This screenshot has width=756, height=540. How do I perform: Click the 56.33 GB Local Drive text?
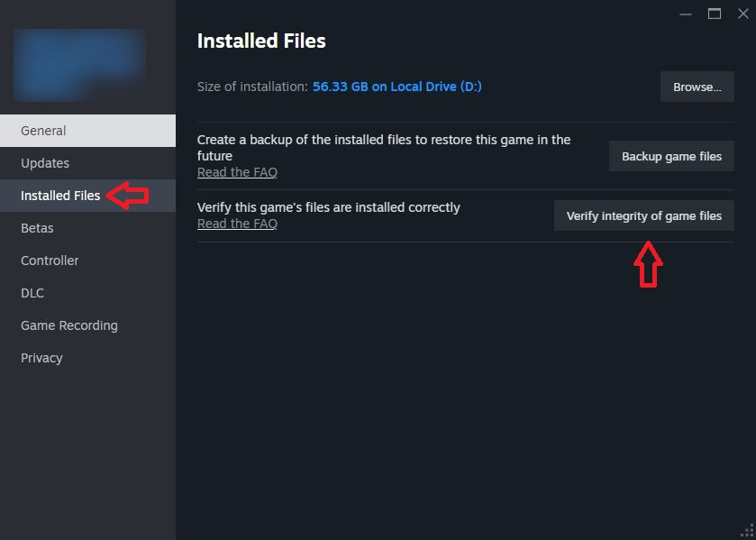tap(397, 87)
